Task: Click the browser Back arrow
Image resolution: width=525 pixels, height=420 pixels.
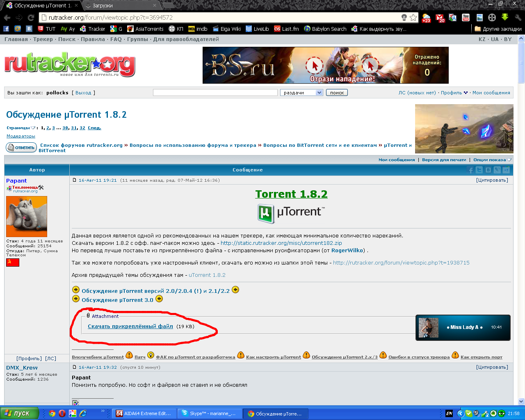Action: [7, 18]
